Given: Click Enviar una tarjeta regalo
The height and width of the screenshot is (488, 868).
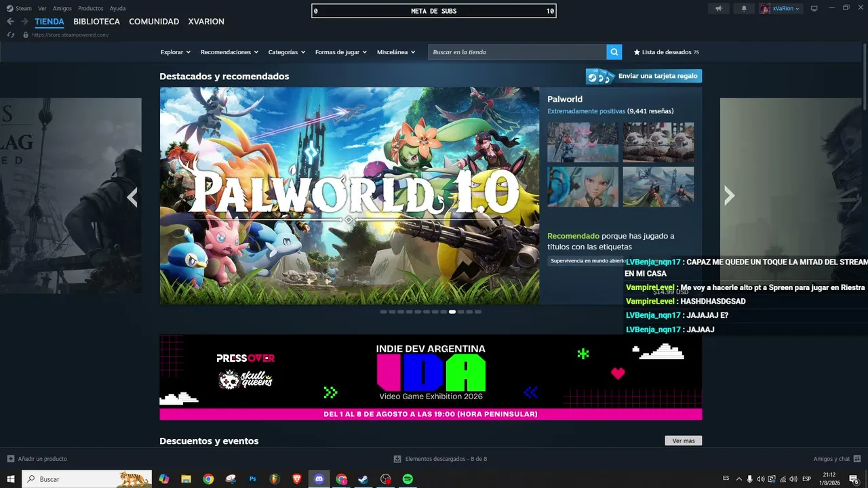Looking at the screenshot, I should [644, 76].
